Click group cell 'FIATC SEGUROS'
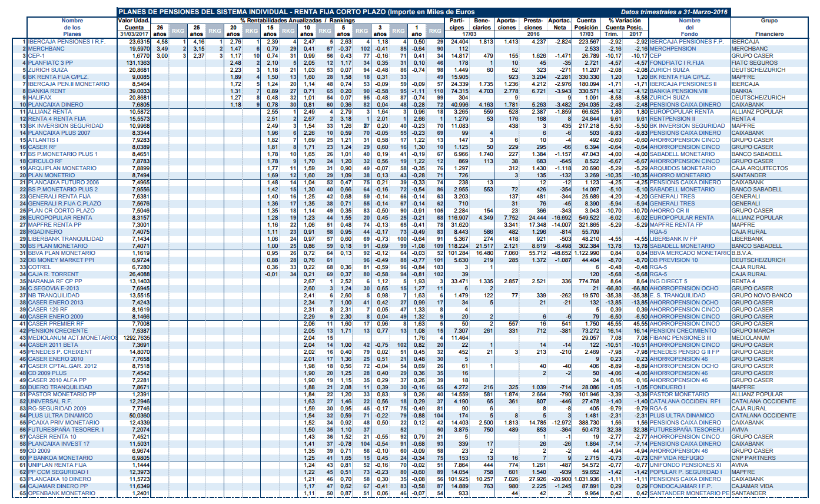Image resolution: width=820 pixels, height=504 pixels. (x=750, y=63)
